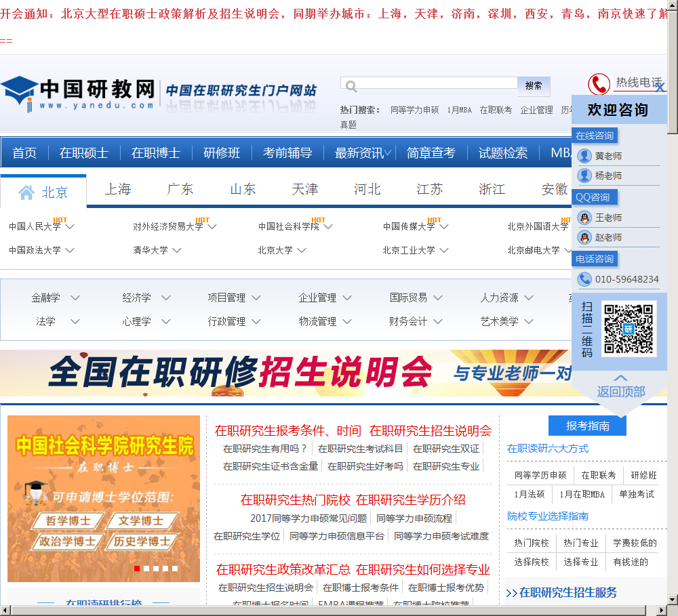Click 在职联考 hot search link

tap(496, 110)
